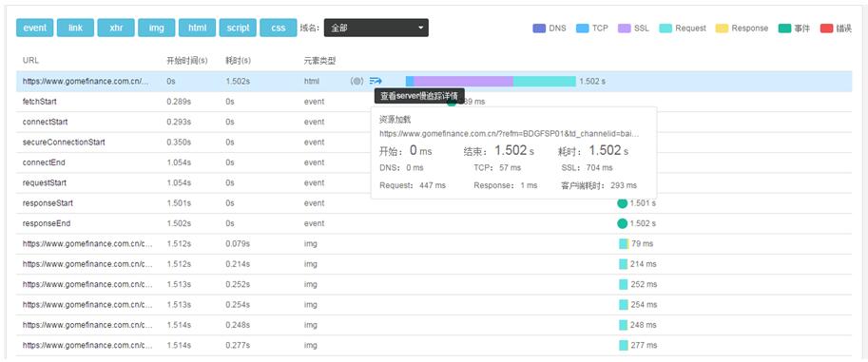Toggle the script filter button

[238, 28]
